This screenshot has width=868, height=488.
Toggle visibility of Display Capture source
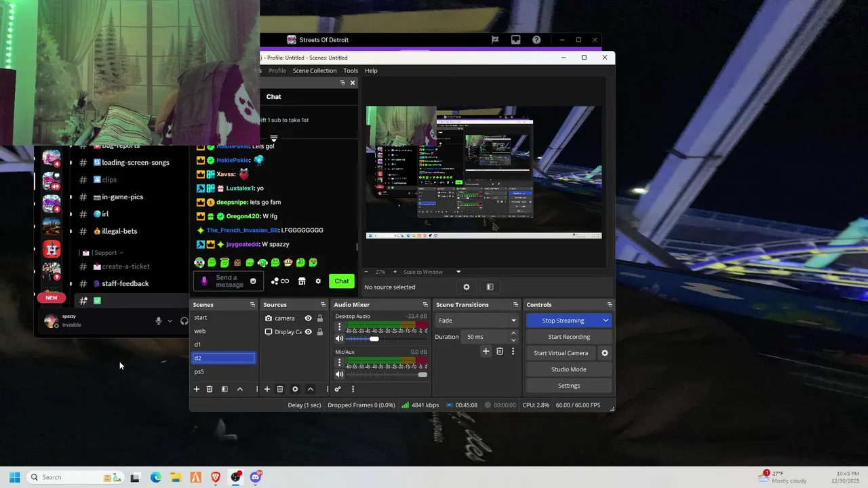click(x=308, y=332)
